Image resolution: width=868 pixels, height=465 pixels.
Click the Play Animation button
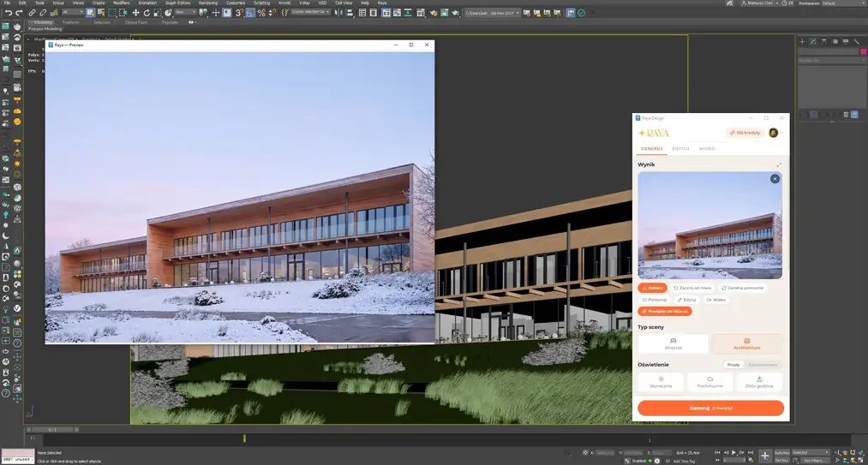point(732,453)
